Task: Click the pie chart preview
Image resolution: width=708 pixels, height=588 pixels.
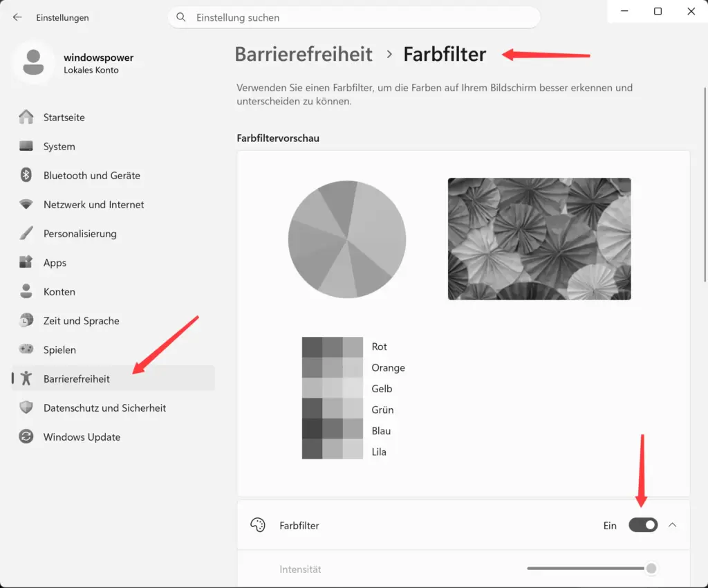Action: 347,239
